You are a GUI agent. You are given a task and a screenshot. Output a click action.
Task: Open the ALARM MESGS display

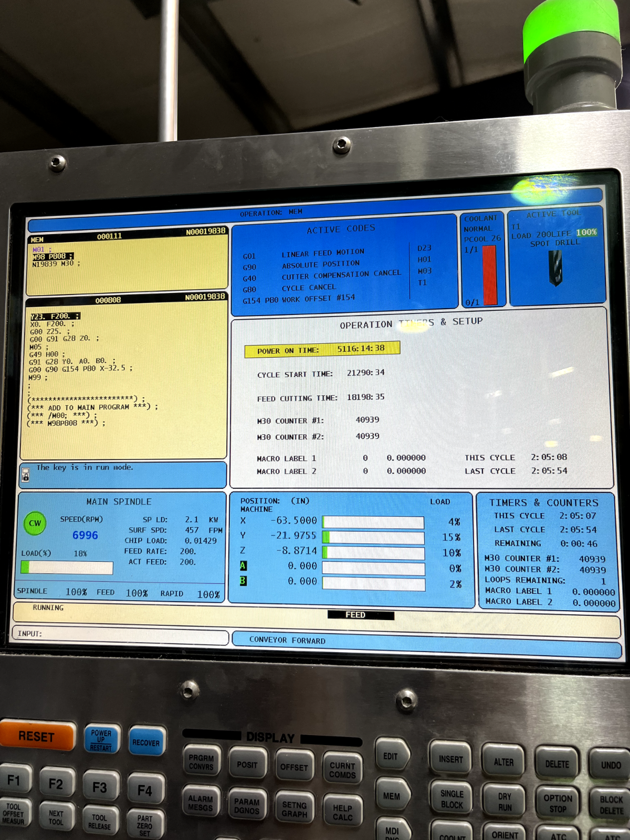(x=201, y=803)
